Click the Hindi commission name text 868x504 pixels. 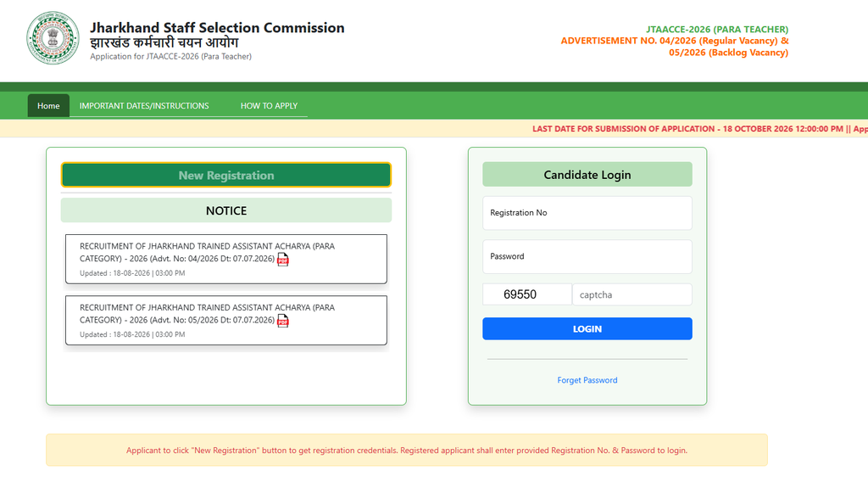pos(164,42)
